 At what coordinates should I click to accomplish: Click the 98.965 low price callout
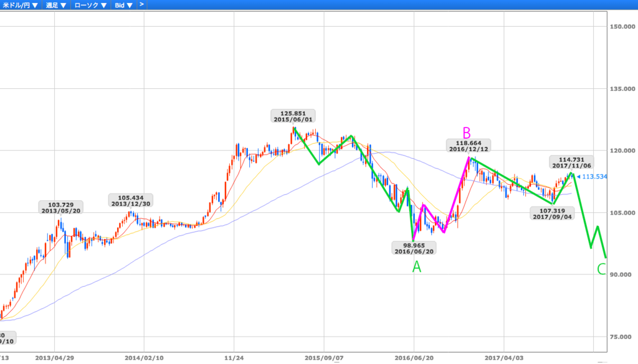pyautogui.click(x=414, y=248)
